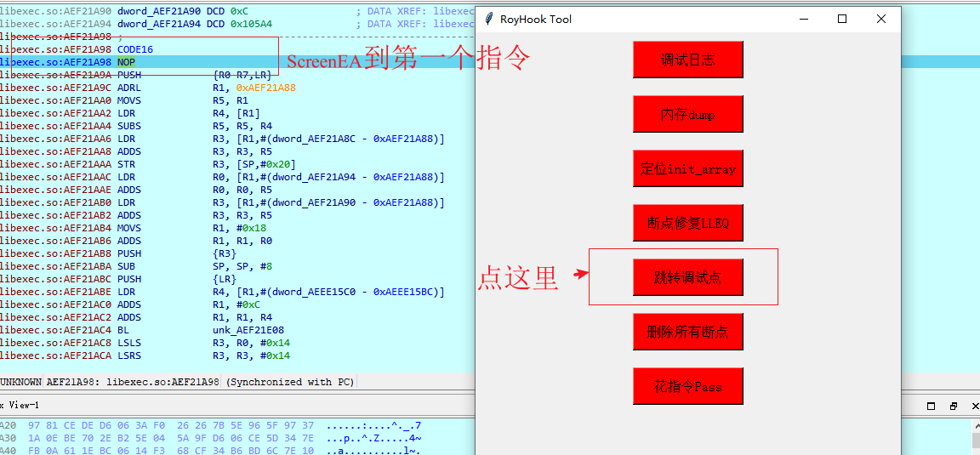980x455 pixels.
Task: Click the hex view panel restore icon
Action: pos(932,407)
